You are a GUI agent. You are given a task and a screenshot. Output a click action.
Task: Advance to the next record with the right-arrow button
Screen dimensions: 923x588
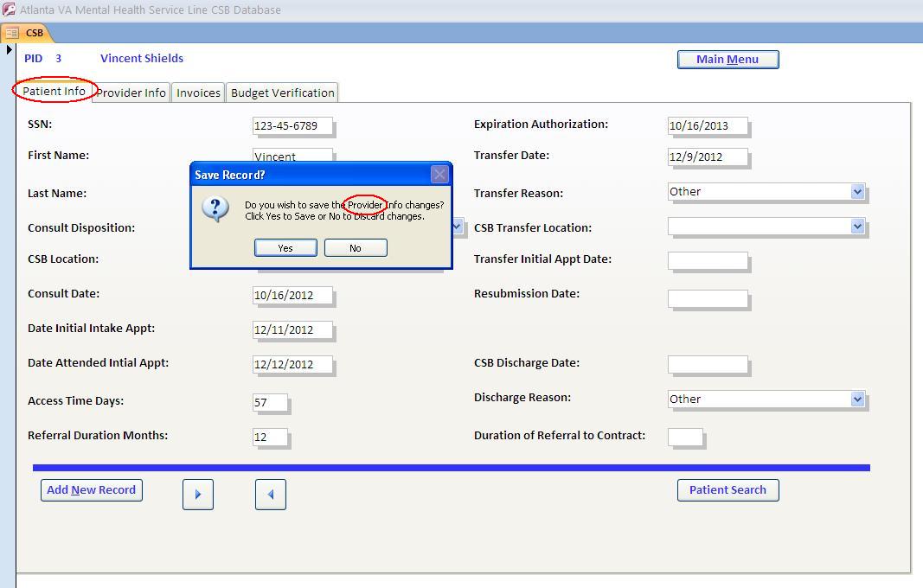(x=197, y=494)
